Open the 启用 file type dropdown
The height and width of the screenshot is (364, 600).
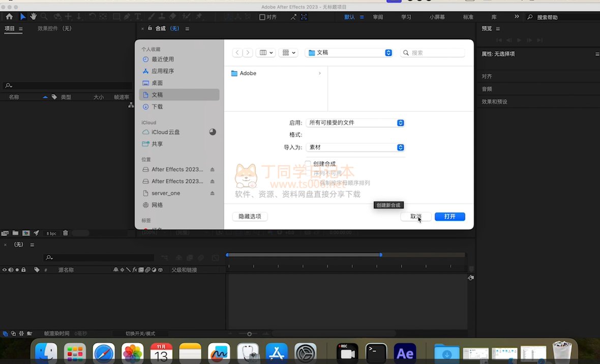(x=355, y=123)
